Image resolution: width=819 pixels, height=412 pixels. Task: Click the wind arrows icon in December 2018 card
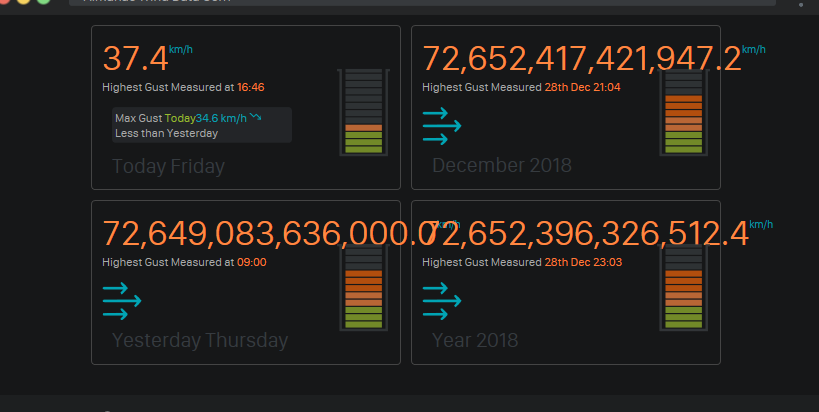pyautogui.click(x=442, y=126)
